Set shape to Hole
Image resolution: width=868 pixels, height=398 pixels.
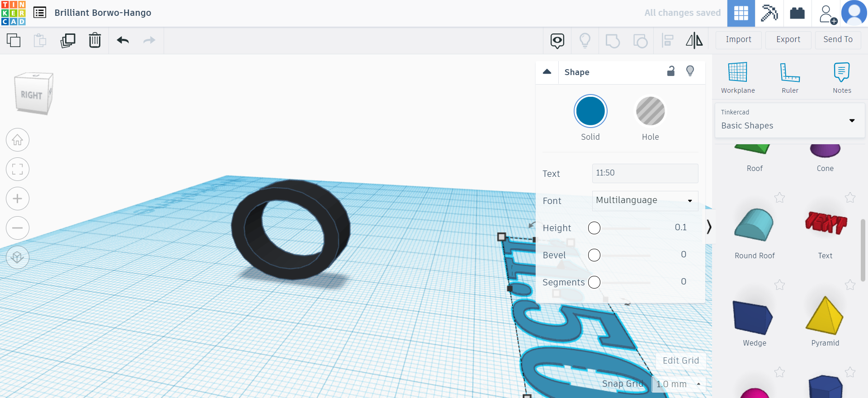(x=651, y=111)
